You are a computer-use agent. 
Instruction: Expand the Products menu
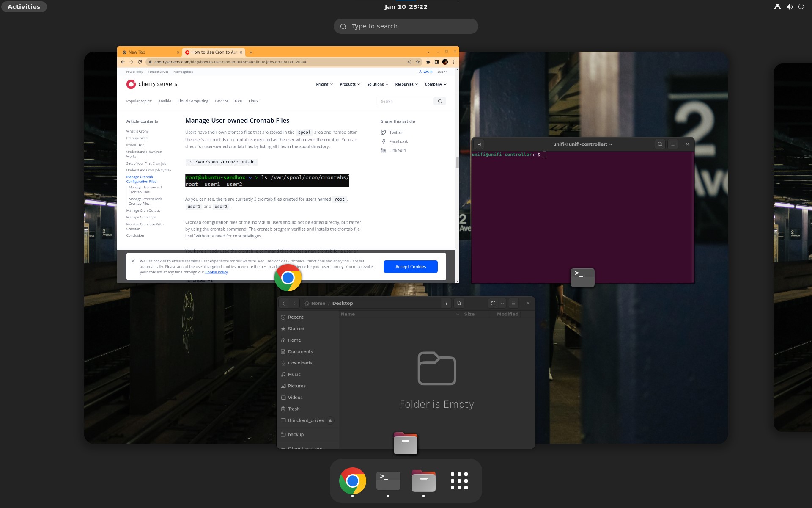350,84
